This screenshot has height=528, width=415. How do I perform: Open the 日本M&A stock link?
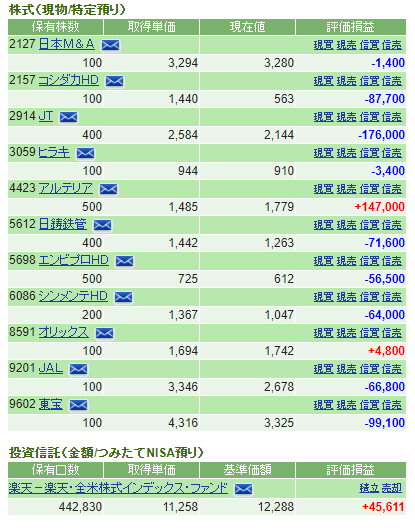[66, 44]
